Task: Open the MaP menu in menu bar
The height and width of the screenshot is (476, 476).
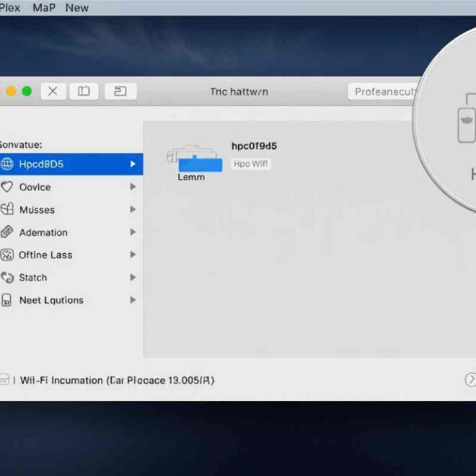Action: tap(44, 8)
